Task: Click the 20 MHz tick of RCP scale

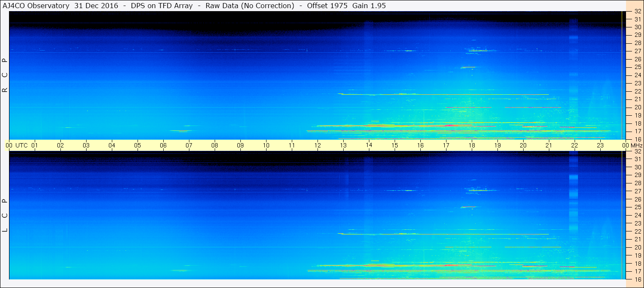Action: click(x=638, y=107)
